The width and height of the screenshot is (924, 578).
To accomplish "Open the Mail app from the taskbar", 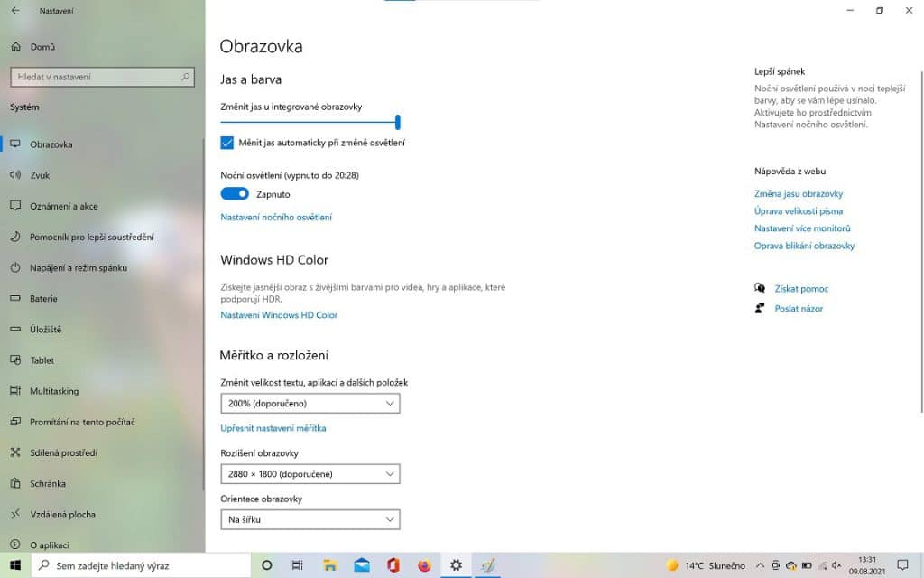I will click(362, 565).
